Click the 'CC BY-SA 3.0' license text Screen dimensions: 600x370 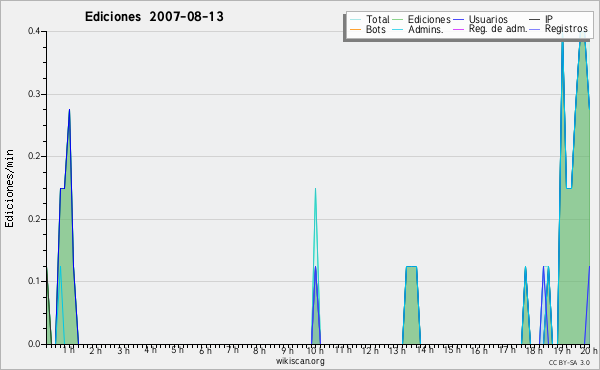(569, 362)
